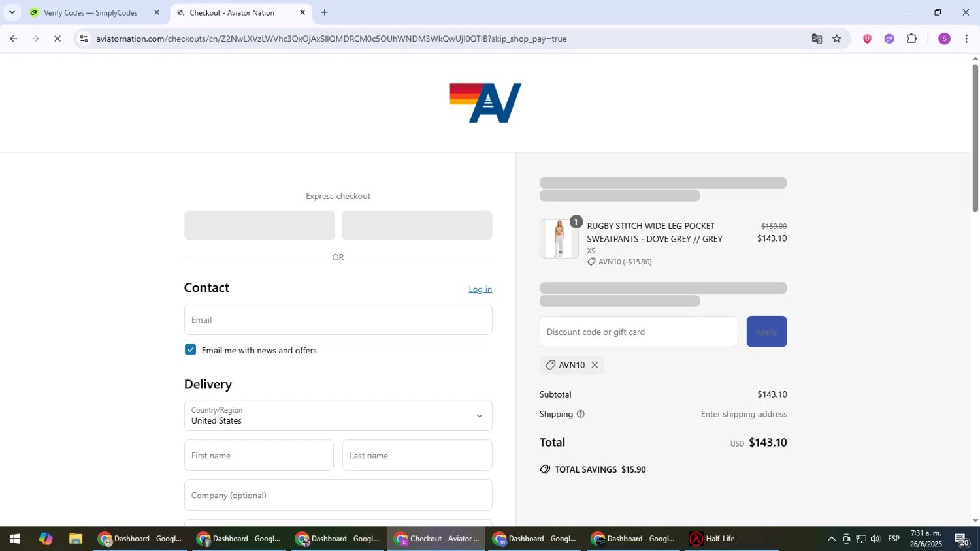Click the ESP language indicator
The image size is (980, 551).
coord(894,539)
